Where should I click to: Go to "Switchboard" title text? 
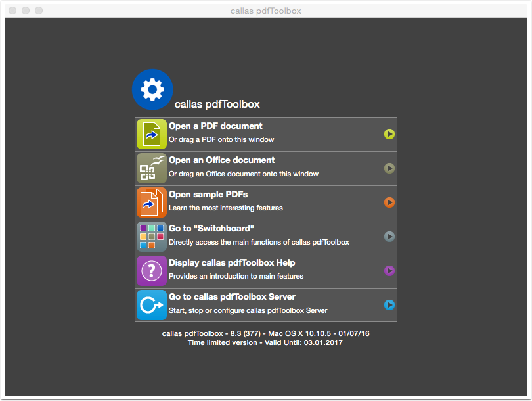pos(211,229)
